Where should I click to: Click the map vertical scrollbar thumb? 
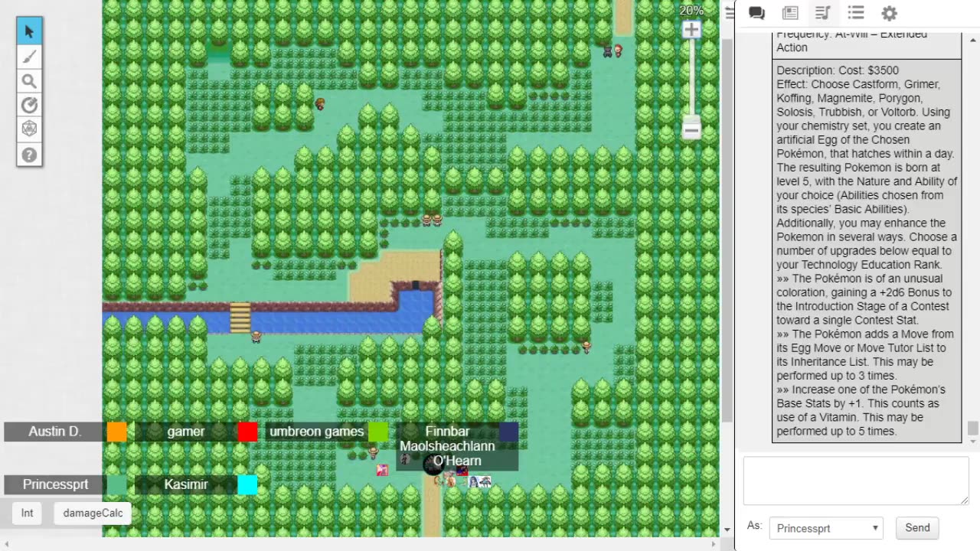[727, 230]
